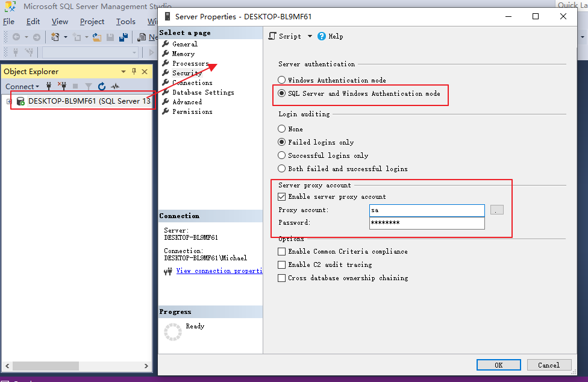Open a file using the open folder icon

click(x=96, y=37)
